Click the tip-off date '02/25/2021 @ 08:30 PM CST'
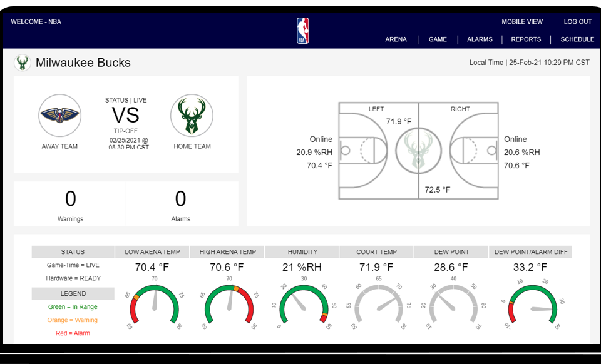 129,144
